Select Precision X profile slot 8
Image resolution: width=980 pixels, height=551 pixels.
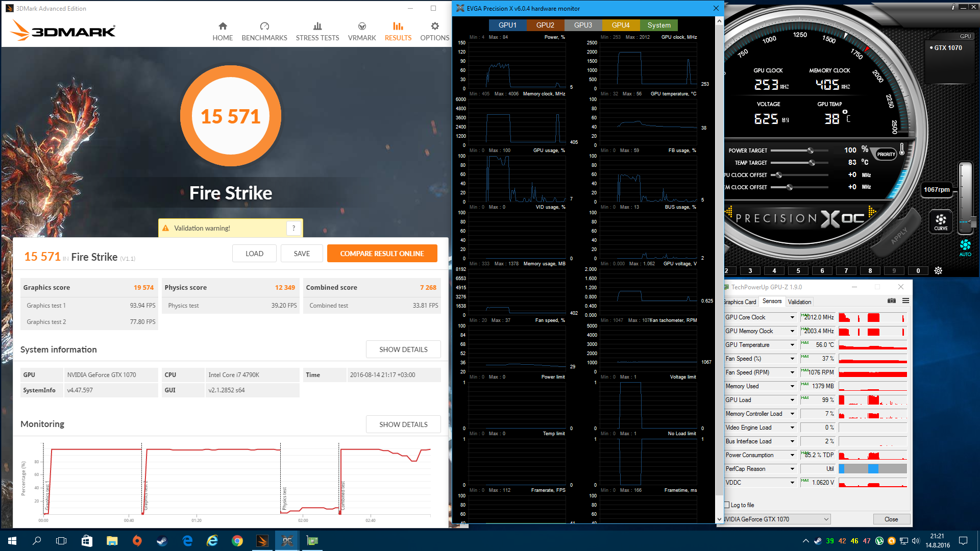click(x=870, y=271)
